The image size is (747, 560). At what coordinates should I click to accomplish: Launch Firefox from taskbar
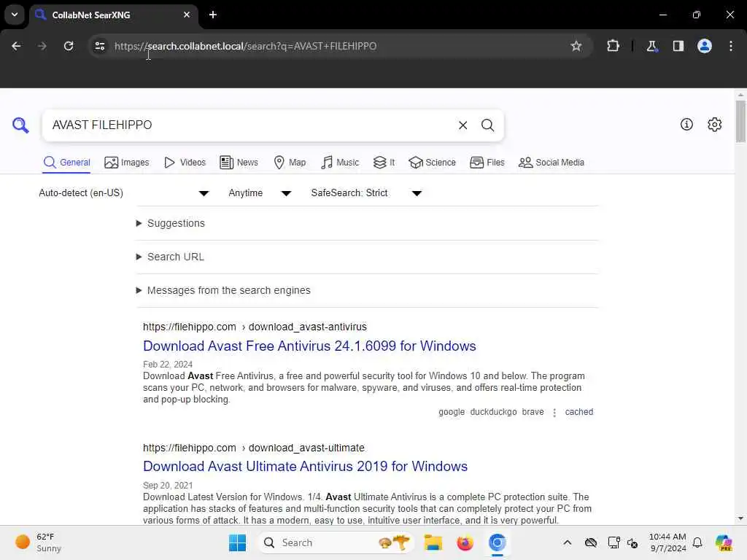click(465, 542)
